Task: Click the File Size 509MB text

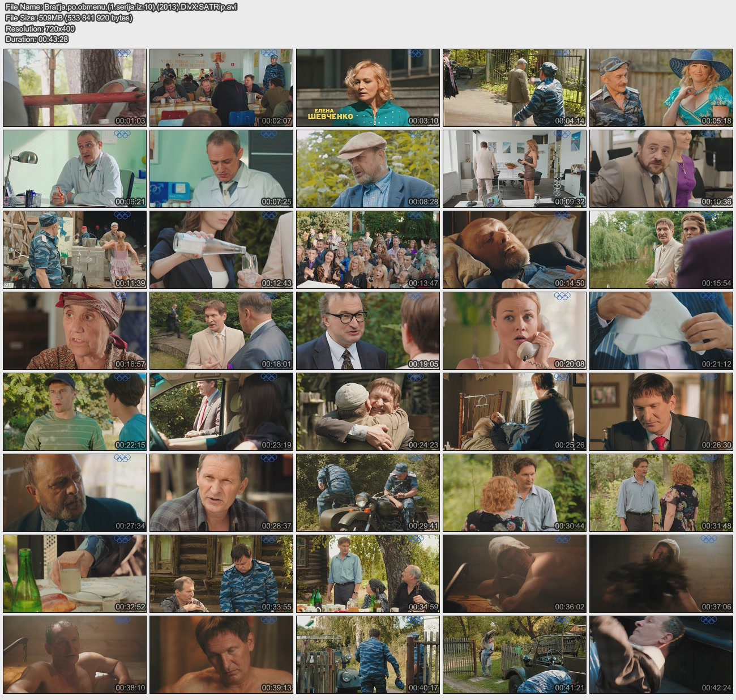Action: point(69,18)
